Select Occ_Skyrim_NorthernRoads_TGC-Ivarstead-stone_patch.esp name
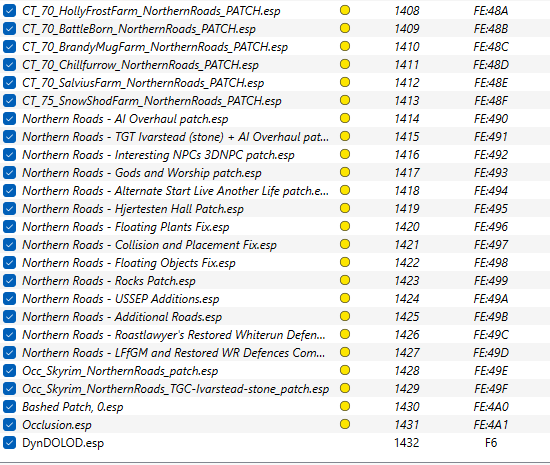Image resolution: width=550 pixels, height=465 pixels. coord(175,389)
